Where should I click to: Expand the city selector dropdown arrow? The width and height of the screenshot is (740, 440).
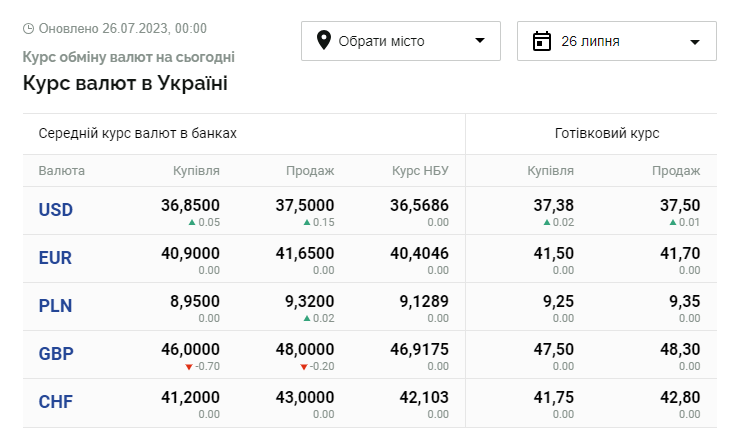pyautogui.click(x=480, y=41)
